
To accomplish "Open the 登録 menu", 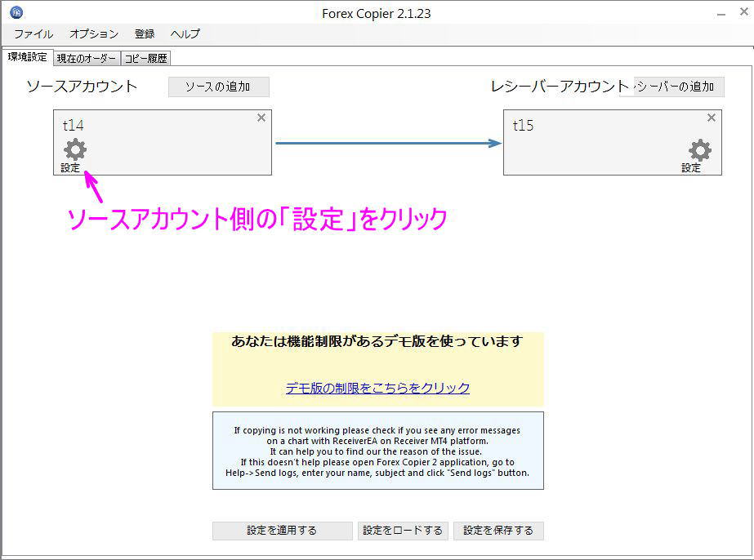I will pos(144,34).
